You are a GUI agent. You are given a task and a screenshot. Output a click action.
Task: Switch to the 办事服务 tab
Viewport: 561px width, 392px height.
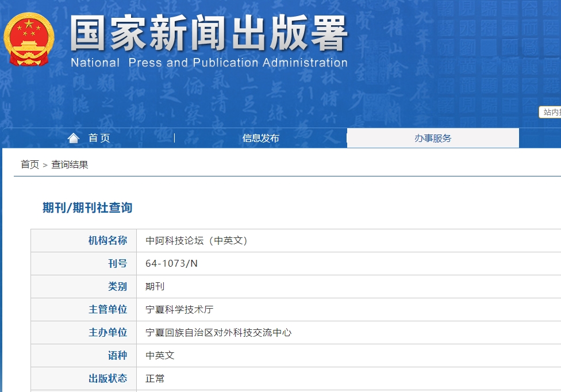click(433, 138)
